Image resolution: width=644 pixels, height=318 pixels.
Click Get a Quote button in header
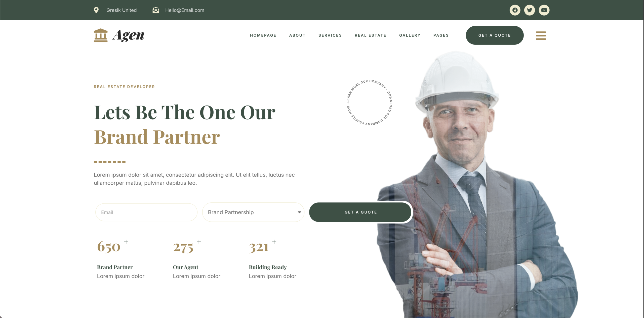[x=495, y=35]
